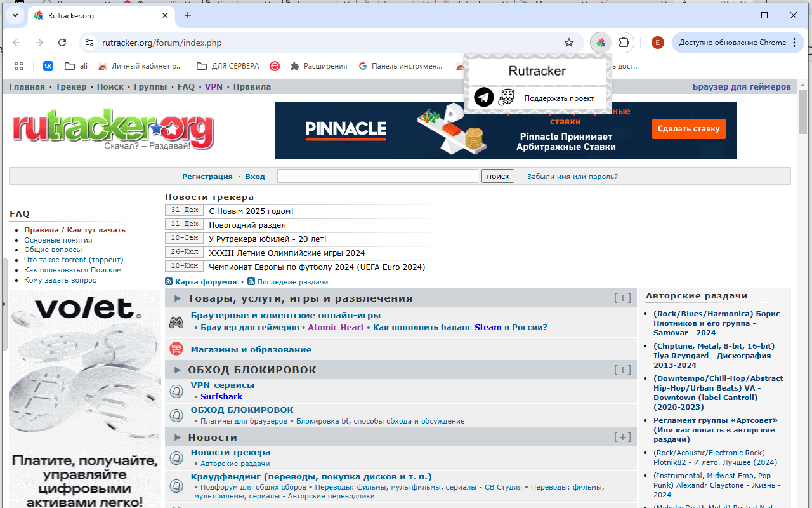This screenshot has height=508, width=812.
Task: Click the bookmark star in the address bar
Action: point(569,43)
